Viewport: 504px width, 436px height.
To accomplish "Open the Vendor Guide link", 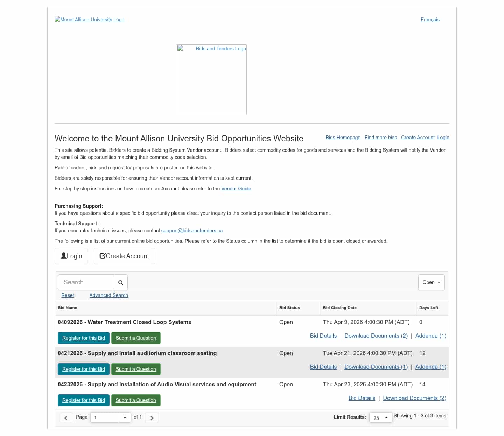I will point(236,189).
